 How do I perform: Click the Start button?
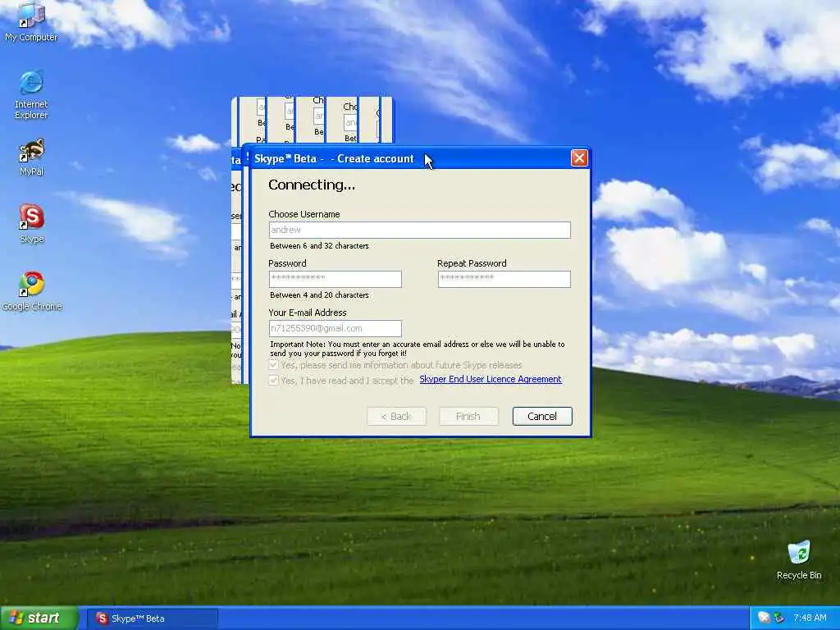pos(39,619)
